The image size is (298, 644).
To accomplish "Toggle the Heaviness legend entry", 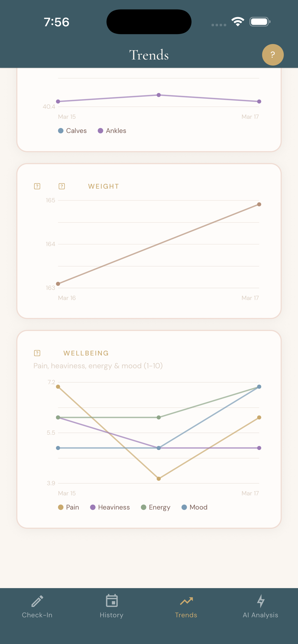I will pyautogui.click(x=93, y=507).
